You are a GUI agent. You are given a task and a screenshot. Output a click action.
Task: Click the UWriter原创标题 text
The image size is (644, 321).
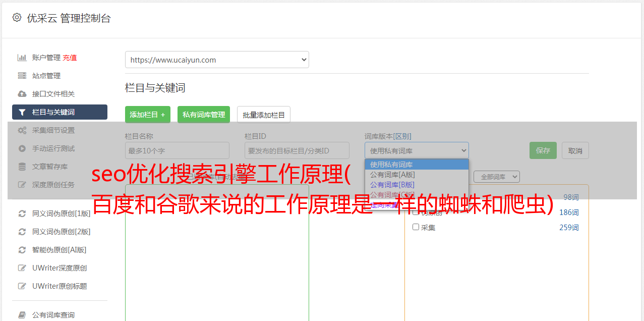point(60,286)
